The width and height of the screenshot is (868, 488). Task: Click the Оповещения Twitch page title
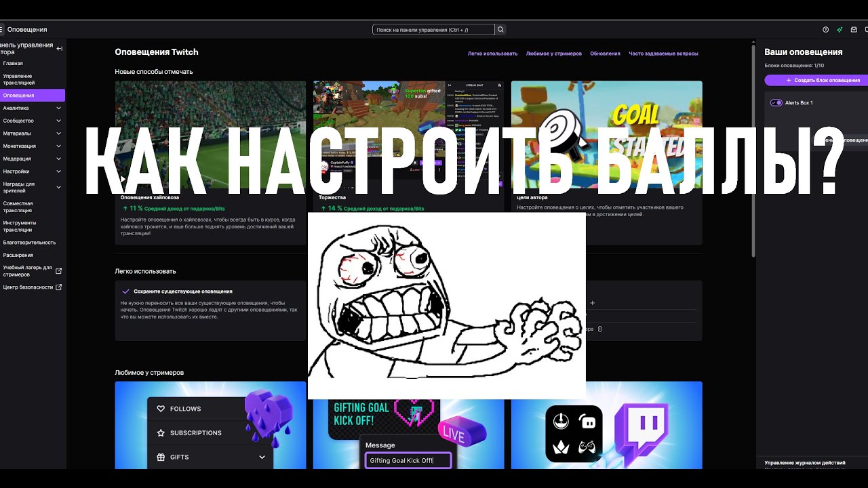tap(157, 52)
